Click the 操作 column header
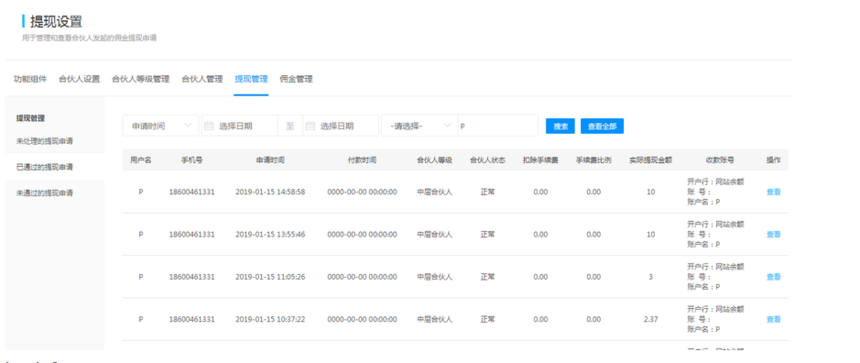 [x=773, y=160]
